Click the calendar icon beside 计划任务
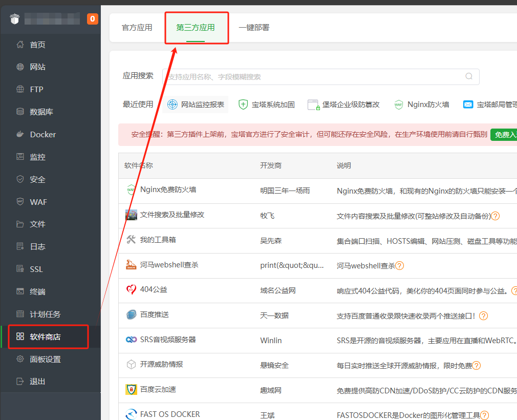517x420 pixels. click(20, 314)
